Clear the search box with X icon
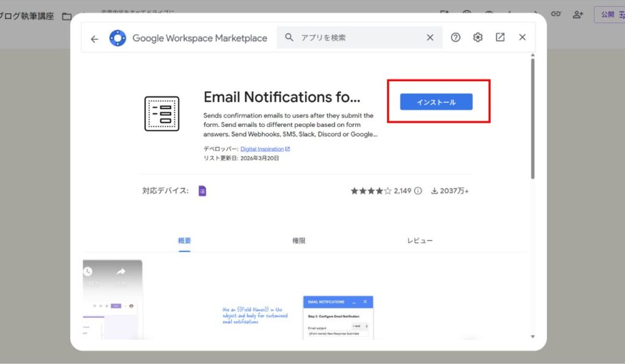 tap(430, 38)
